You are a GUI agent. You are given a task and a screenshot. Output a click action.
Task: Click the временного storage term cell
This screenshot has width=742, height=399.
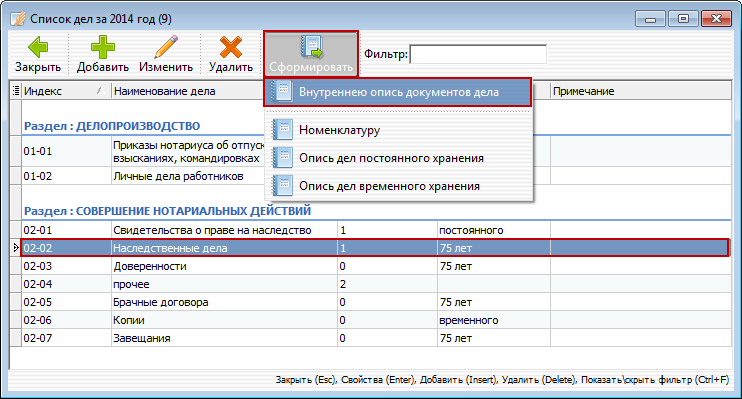[x=494, y=320]
